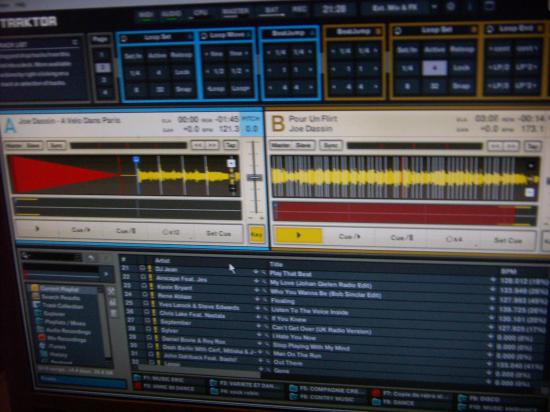Select Page 4 in Page selector
550x412 pixels.
[104, 93]
